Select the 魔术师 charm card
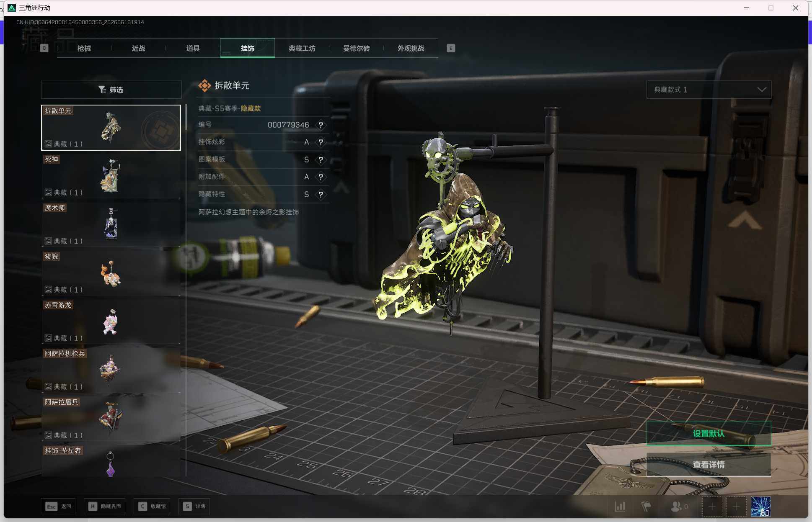The height and width of the screenshot is (522, 812). point(111,224)
